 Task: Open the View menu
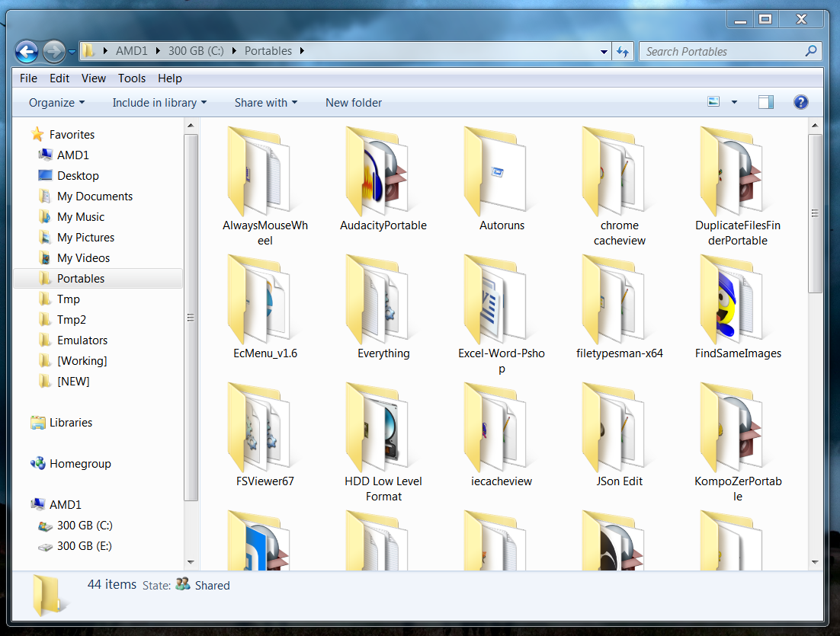(94, 78)
